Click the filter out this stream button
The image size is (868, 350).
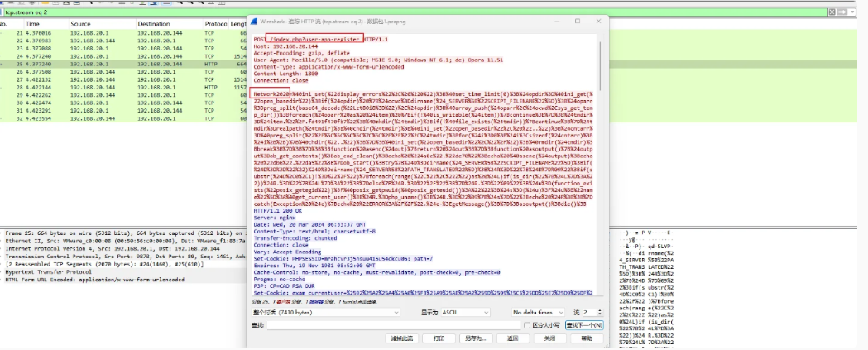[401, 338]
